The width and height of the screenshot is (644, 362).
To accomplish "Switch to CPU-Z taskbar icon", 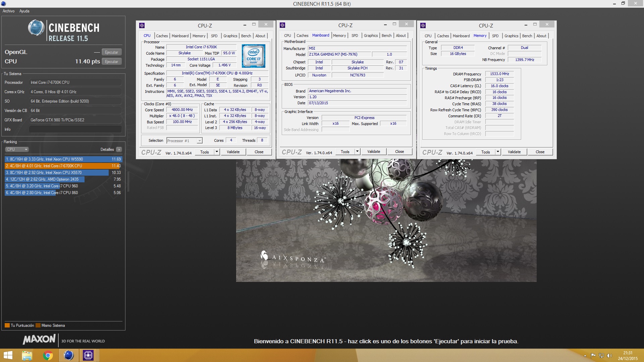I will pos(88,355).
